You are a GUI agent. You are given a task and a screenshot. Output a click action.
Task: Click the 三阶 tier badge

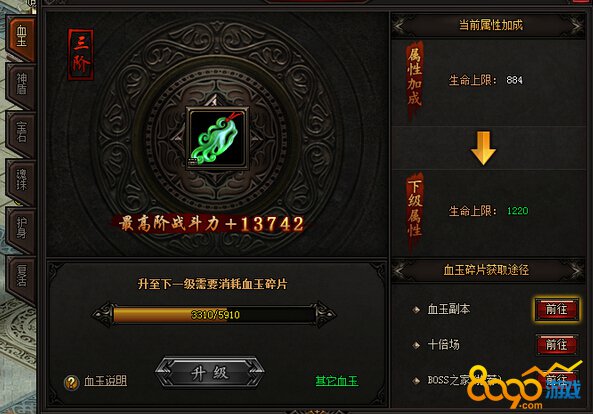(x=81, y=54)
